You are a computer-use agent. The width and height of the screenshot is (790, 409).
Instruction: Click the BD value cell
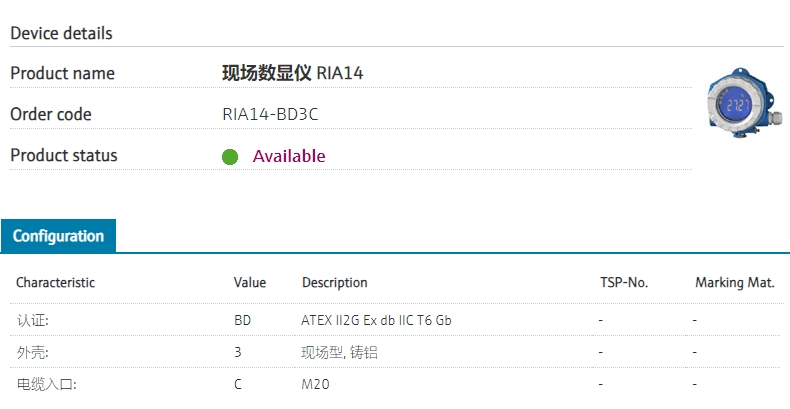[242, 320]
